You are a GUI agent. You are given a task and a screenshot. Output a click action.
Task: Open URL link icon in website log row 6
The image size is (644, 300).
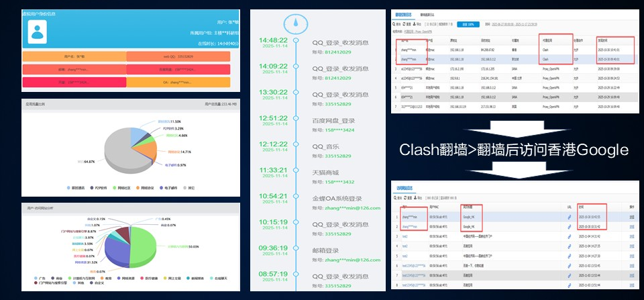coord(570,266)
